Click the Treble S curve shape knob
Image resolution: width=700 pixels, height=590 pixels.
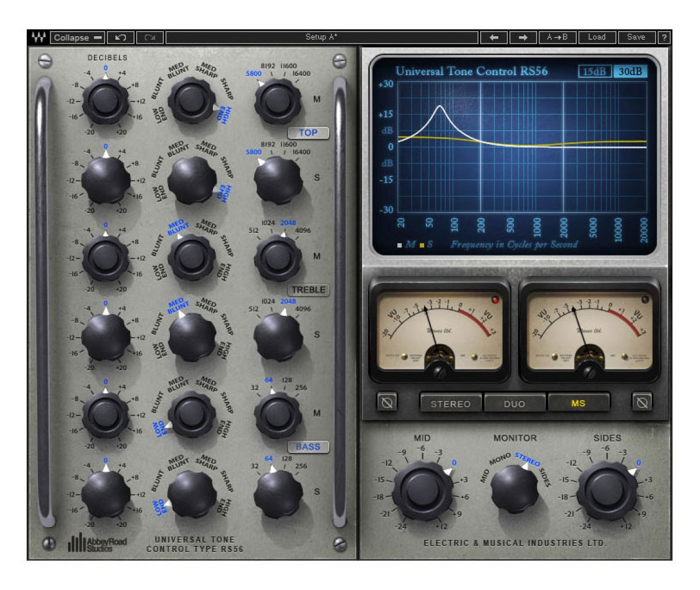tap(192, 336)
